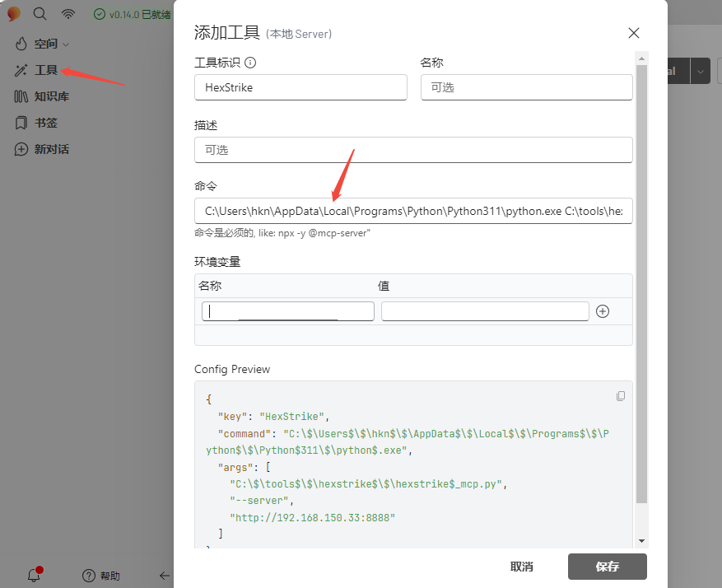Copy the Config Preview JSON via copy icon
Screen dimensions: 722x588
(x=621, y=395)
